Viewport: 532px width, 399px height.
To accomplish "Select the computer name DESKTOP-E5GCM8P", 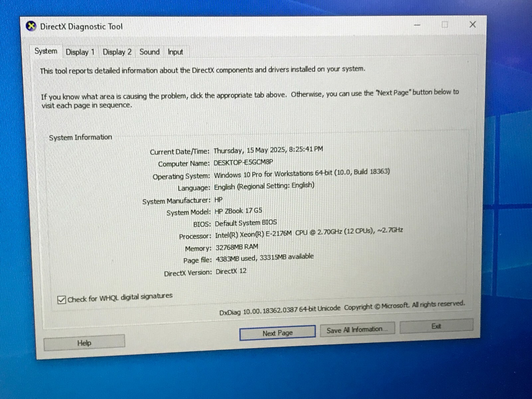I will [x=243, y=162].
